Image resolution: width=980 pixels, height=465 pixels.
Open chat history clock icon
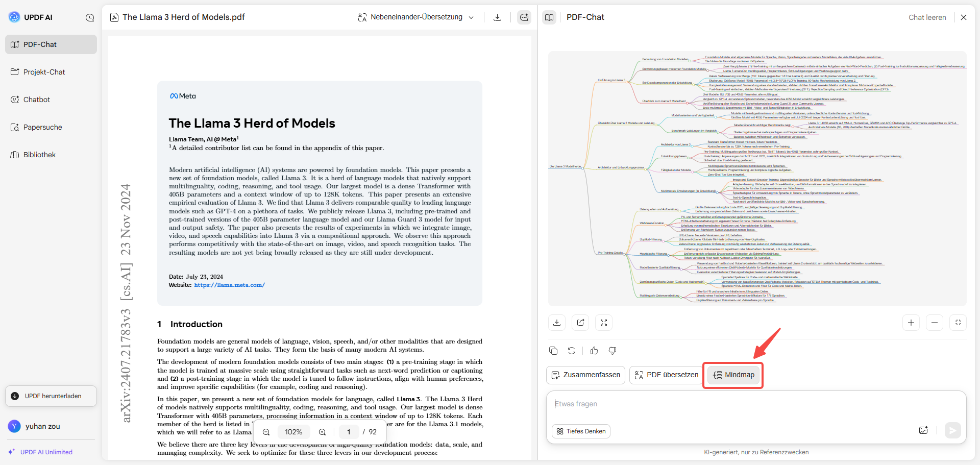pos(90,17)
